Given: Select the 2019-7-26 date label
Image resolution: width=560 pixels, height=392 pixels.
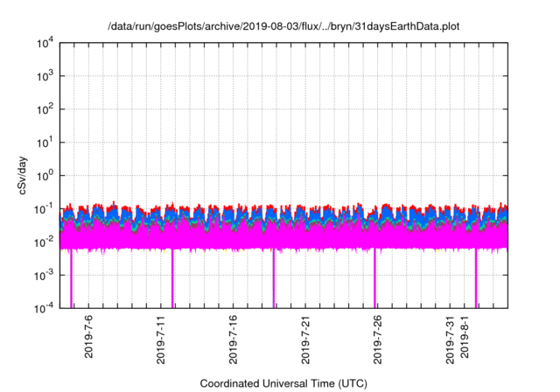Looking at the screenshot, I should tap(377, 339).
